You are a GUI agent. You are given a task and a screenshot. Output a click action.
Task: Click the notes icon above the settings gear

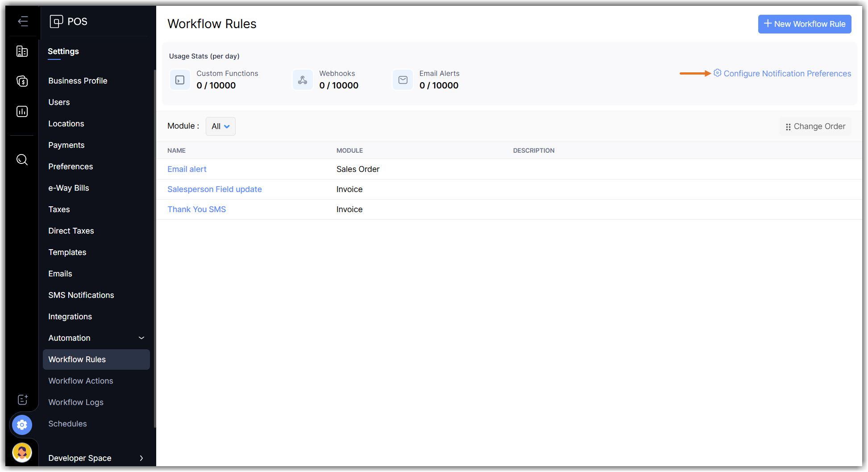(22, 400)
